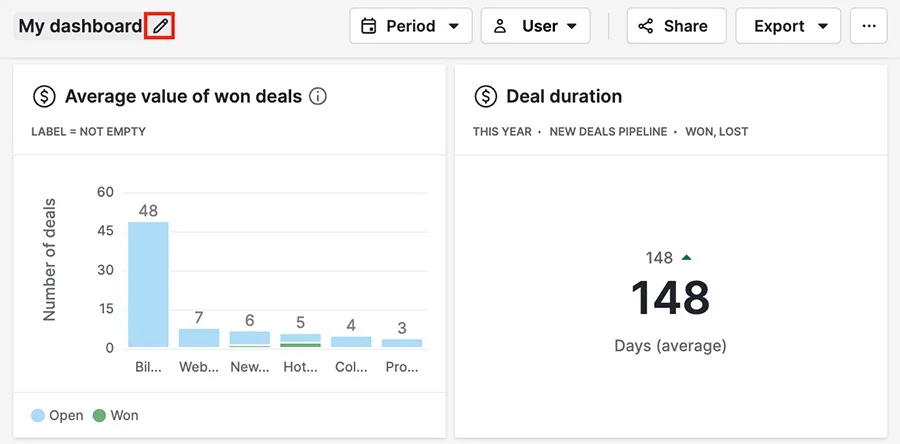Click the dollar icon of Average value report
The height and width of the screenshot is (444, 900).
coord(44,96)
